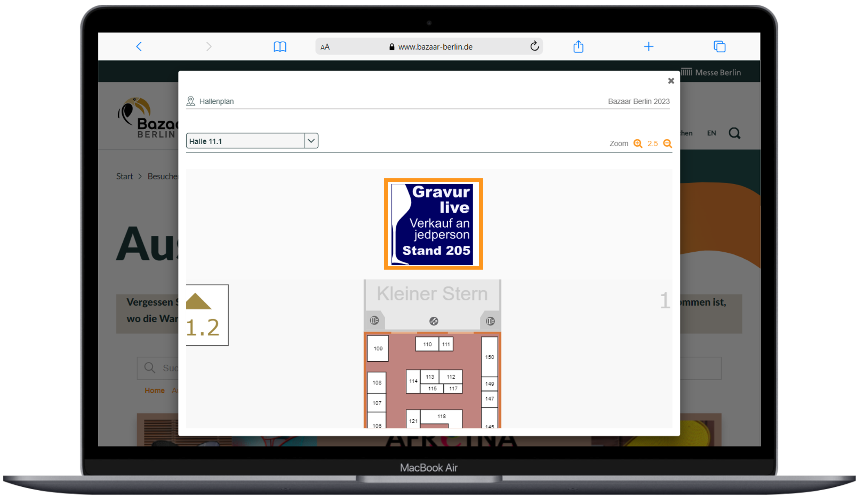Select stand 110 on the floor plan
Screen dimensions: 864x504
click(427, 344)
